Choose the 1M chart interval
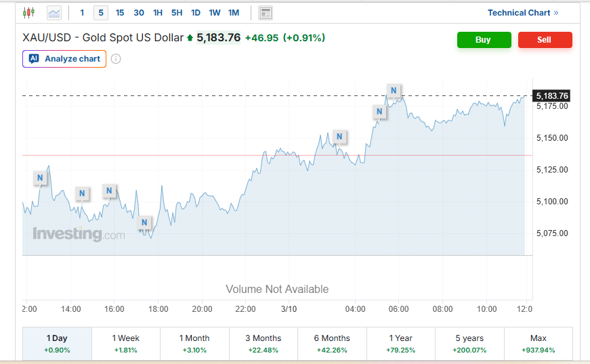The height and width of the screenshot is (364, 590). (234, 13)
